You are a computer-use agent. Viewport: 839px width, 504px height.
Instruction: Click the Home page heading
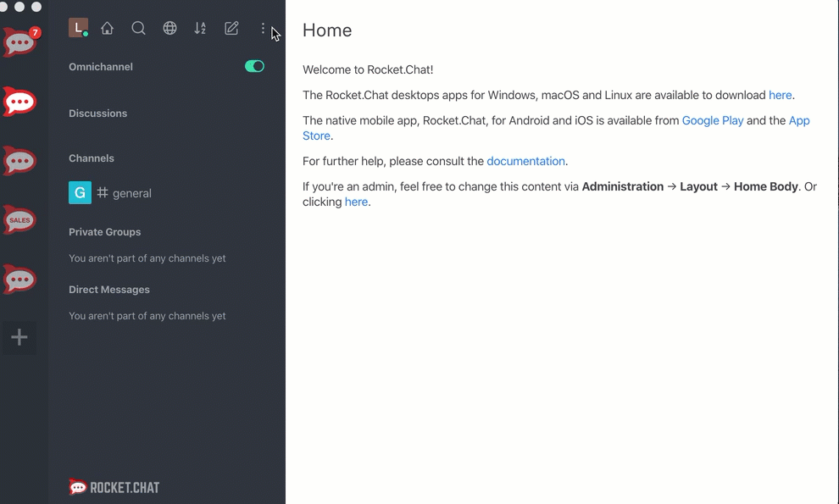(x=327, y=30)
